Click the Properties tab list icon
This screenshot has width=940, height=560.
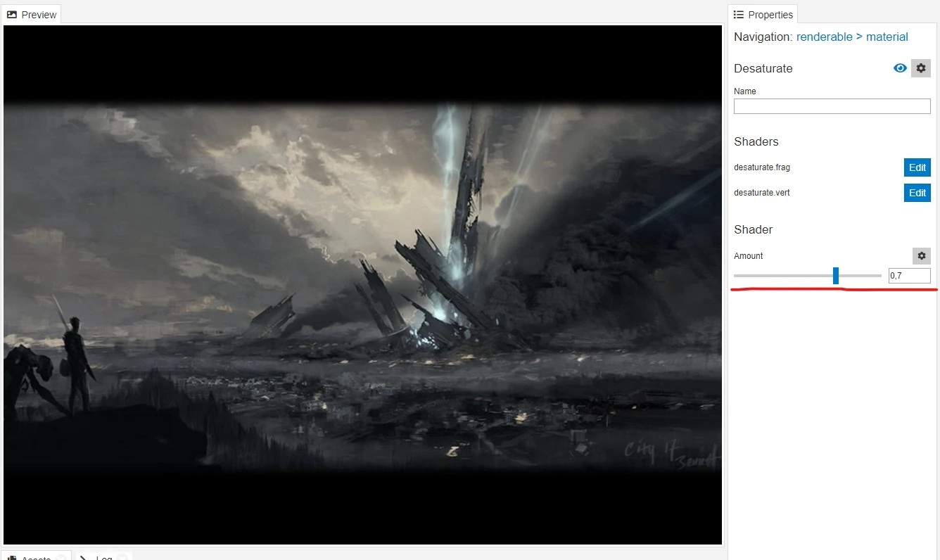tap(739, 15)
